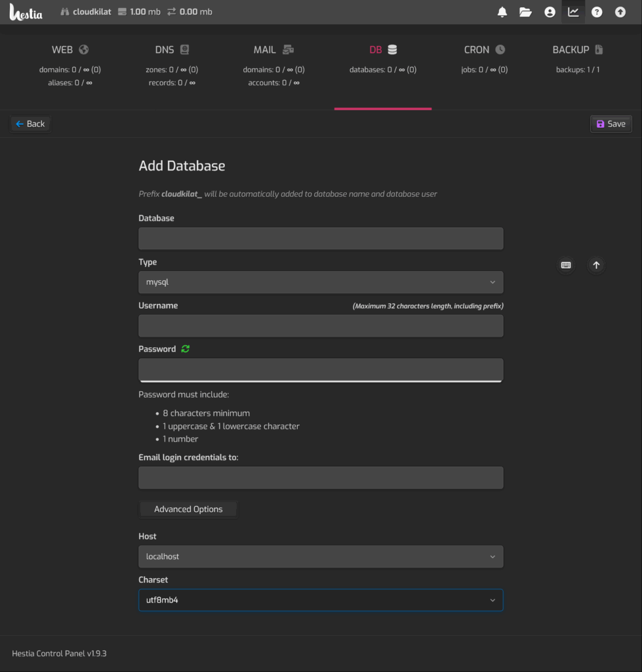Click '8 characters minimum' requirement text
The width and height of the screenshot is (642, 672).
coord(206,413)
